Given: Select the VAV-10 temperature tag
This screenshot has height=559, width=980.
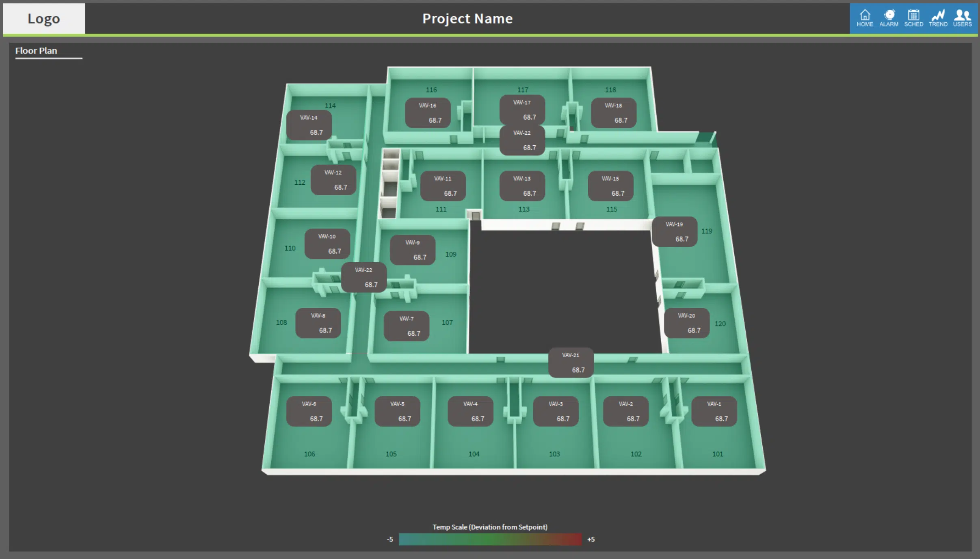Looking at the screenshot, I should point(327,244).
